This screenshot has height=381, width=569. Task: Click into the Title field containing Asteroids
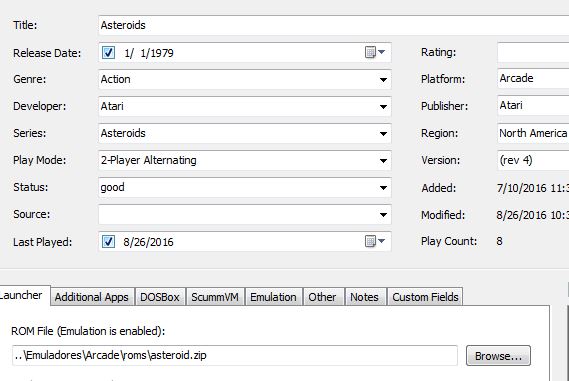(333, 25)
